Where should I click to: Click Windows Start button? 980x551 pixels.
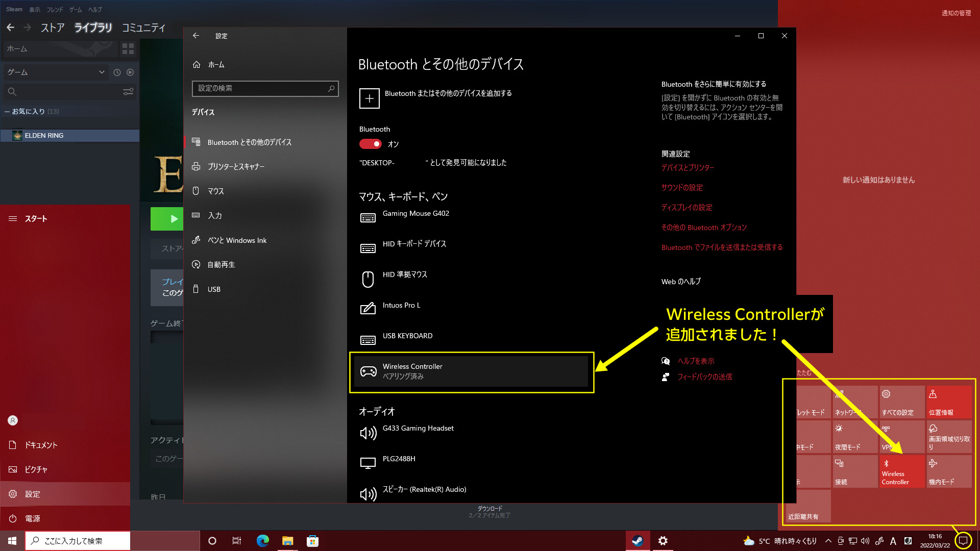coord(12,541)
